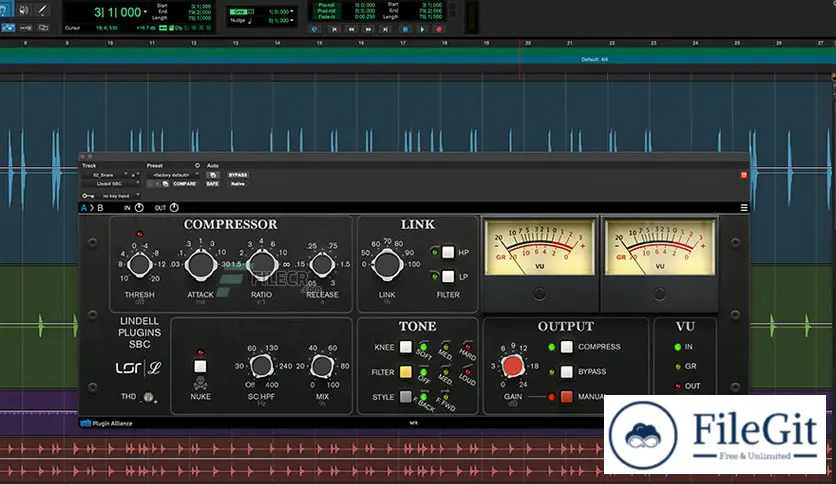Click the right VU meter calibration screw
Screen dimensions: 836x484
[660, 293]
